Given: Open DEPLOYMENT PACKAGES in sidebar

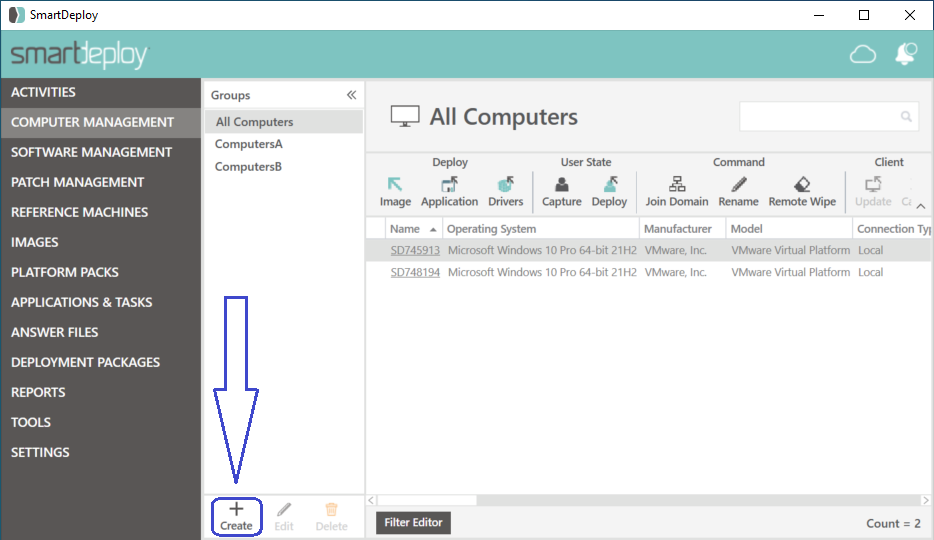Looking at the screenshot, I should tap(101, 362).
